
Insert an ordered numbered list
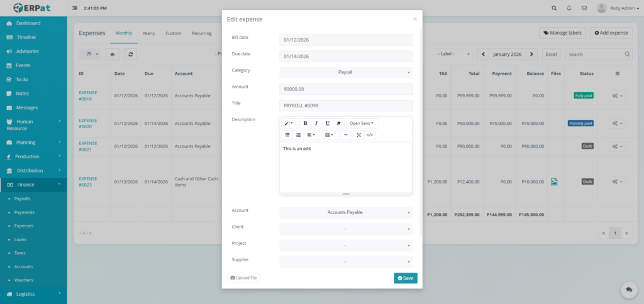299,135
